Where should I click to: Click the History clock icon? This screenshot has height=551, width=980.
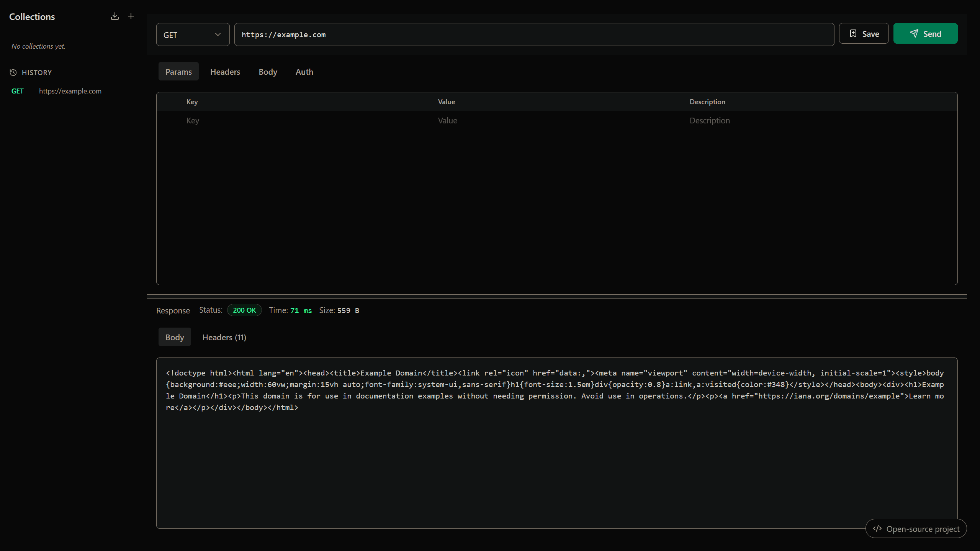coord(13,72)
